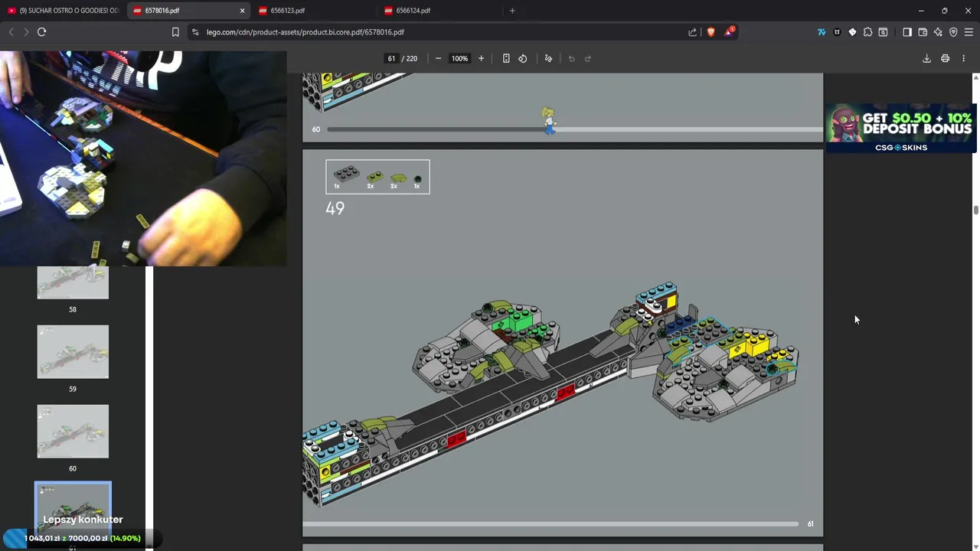The height and width of the screenshot is (551, 980).
Task: Open the 7TV extension icon
Action: pyautogui.click(x=822, y=32)
